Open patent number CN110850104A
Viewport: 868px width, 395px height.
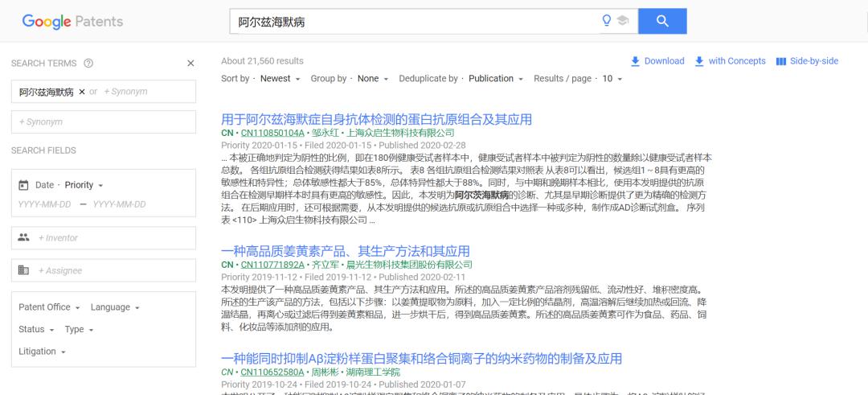(x=272, y=133)
